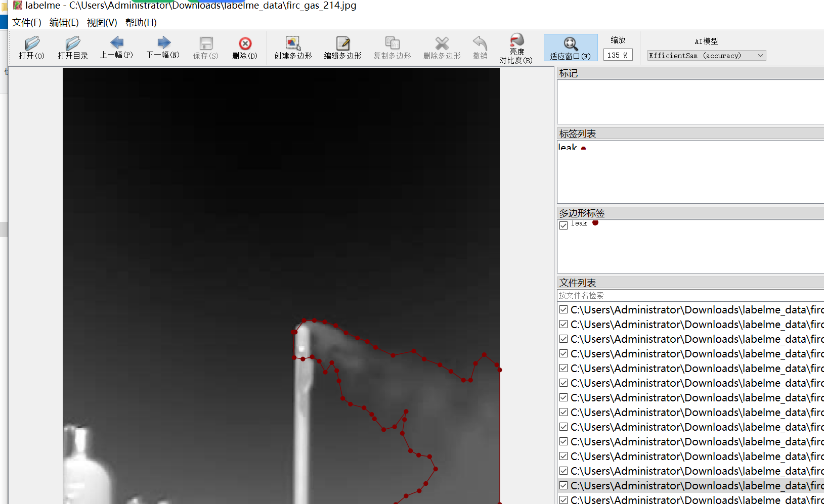The height and width of the screenshot is (504, 824).
Task: Open the View (视图) menu
Action: (102, 23)
